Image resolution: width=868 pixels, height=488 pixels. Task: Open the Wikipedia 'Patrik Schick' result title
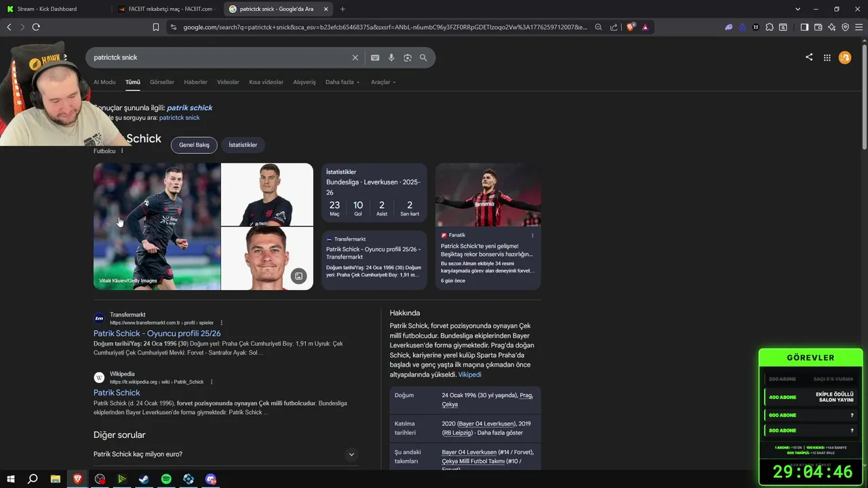(x=117, y=392)
